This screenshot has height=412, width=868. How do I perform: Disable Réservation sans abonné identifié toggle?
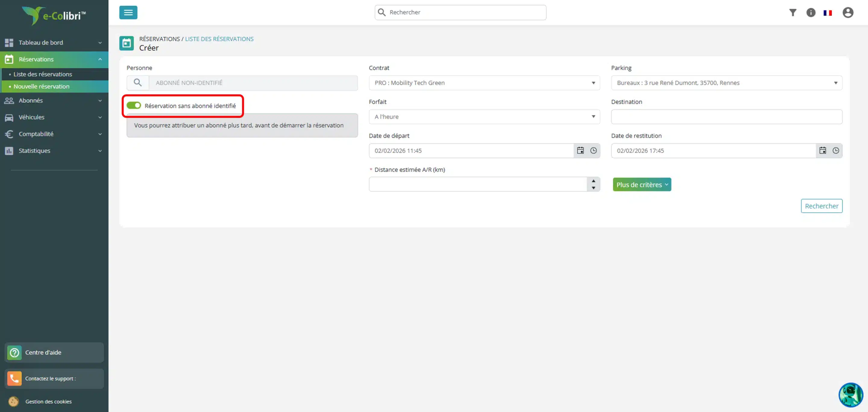[x=134, y=106]
